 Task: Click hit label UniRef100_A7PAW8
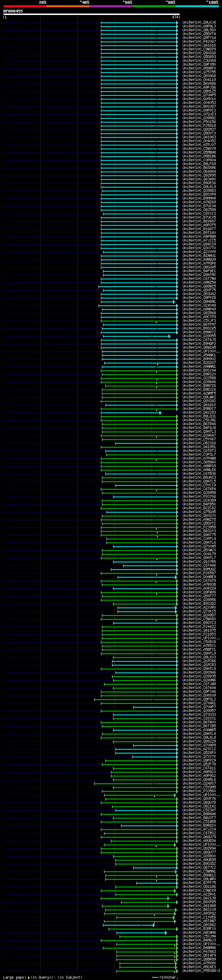pyautogui.click(x=199, y=458)
